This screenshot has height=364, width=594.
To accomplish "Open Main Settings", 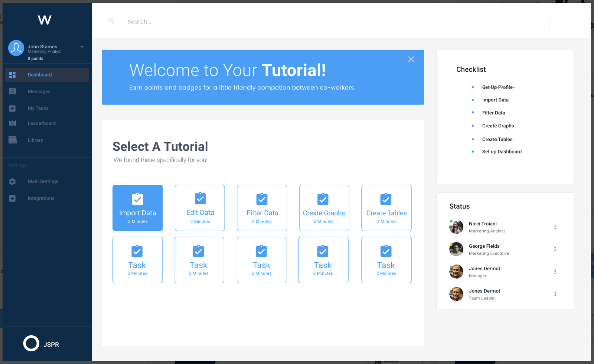I will [43, 181].
